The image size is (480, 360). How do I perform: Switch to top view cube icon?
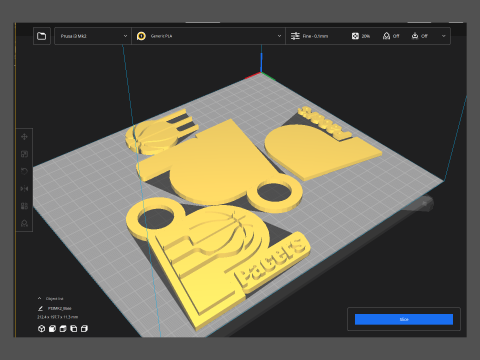click(x=63, y=329)
